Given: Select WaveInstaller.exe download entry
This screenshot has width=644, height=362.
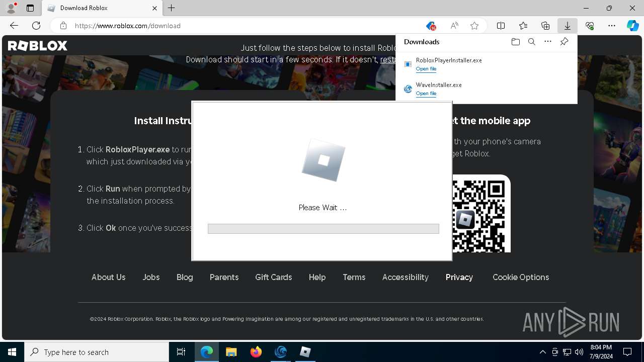Looking at the screenshot, I should tap(486, 89).
